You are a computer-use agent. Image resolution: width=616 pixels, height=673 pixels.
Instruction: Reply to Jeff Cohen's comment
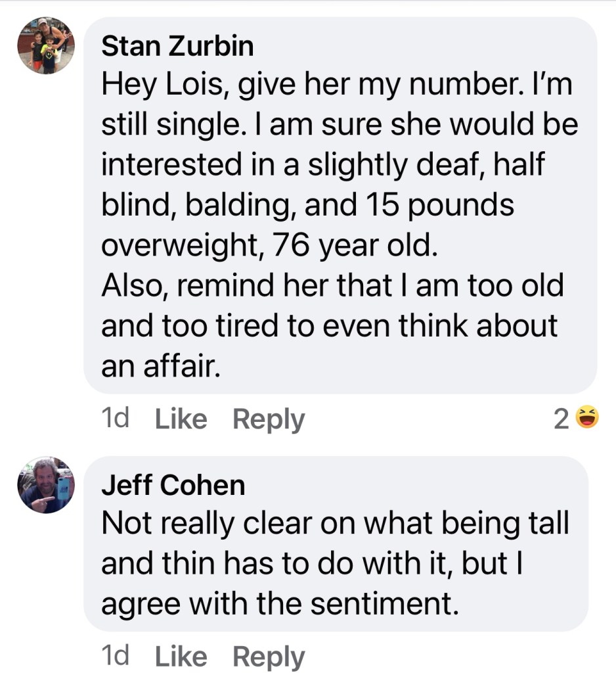click(x=269, y=657)
